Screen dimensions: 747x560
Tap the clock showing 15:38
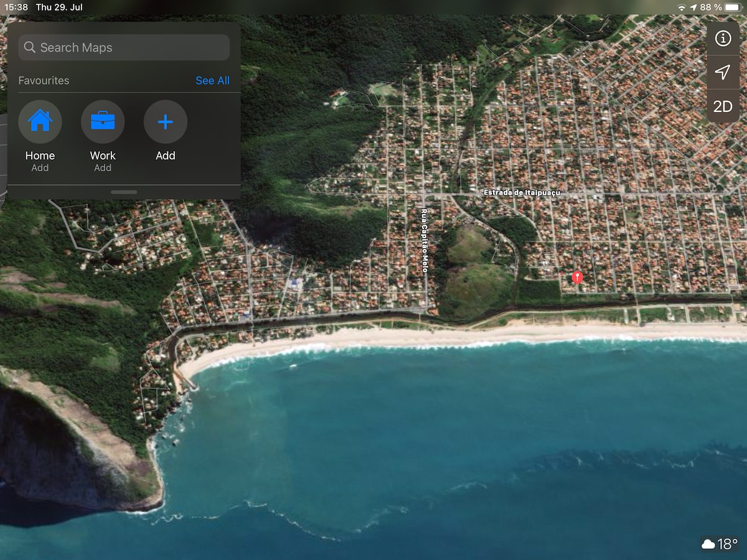(17, 7)
